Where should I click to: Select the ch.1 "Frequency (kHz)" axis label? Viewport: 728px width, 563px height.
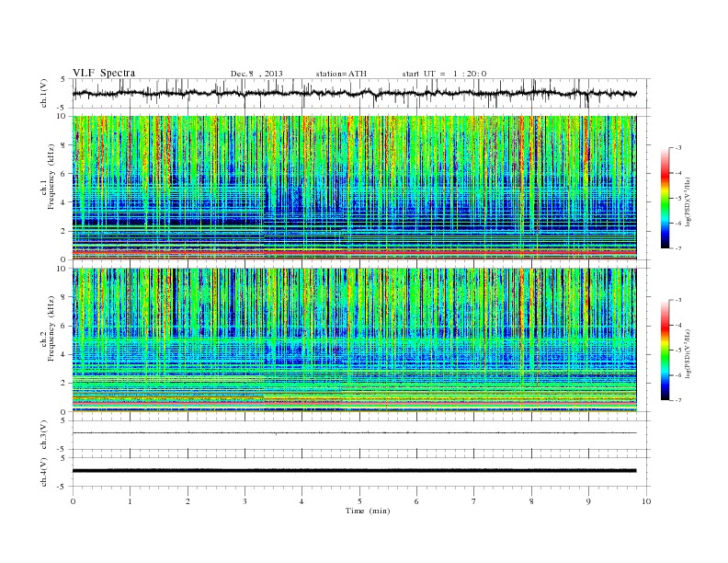coord(51,177)
